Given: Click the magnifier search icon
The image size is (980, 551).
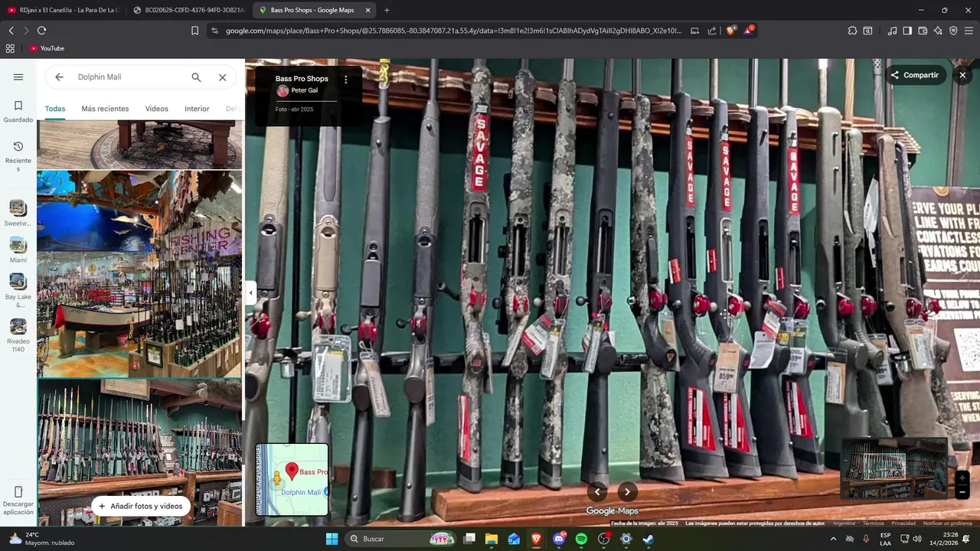Looking at the screenshot, I should 196,77.
